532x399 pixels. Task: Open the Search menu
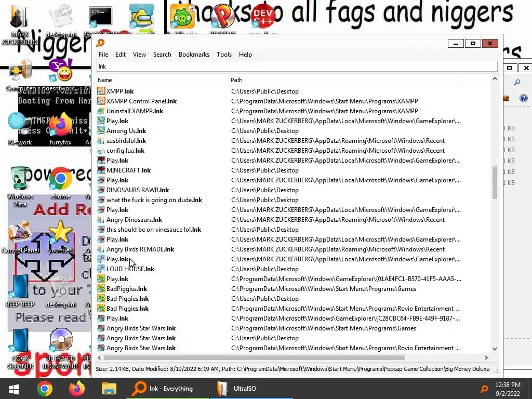(162, 55)
